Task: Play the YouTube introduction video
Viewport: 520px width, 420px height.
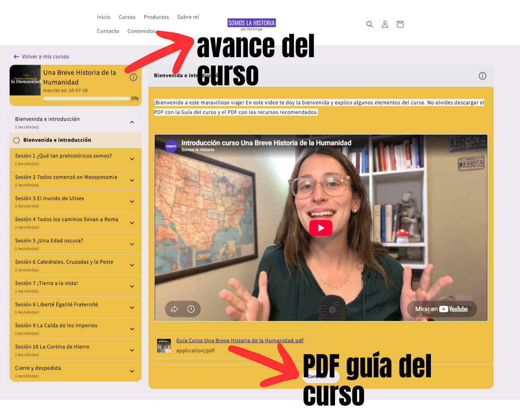Action: click(x=321, y=228)
